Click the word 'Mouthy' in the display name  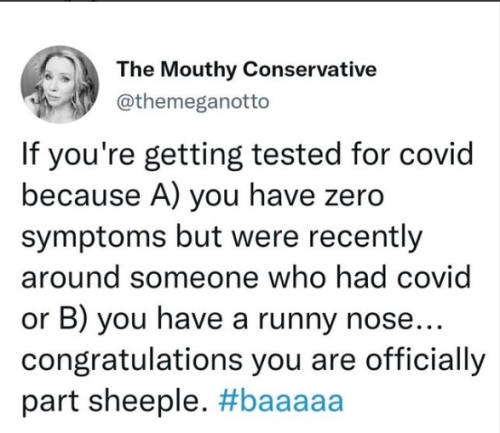click(x=200, y=71)
